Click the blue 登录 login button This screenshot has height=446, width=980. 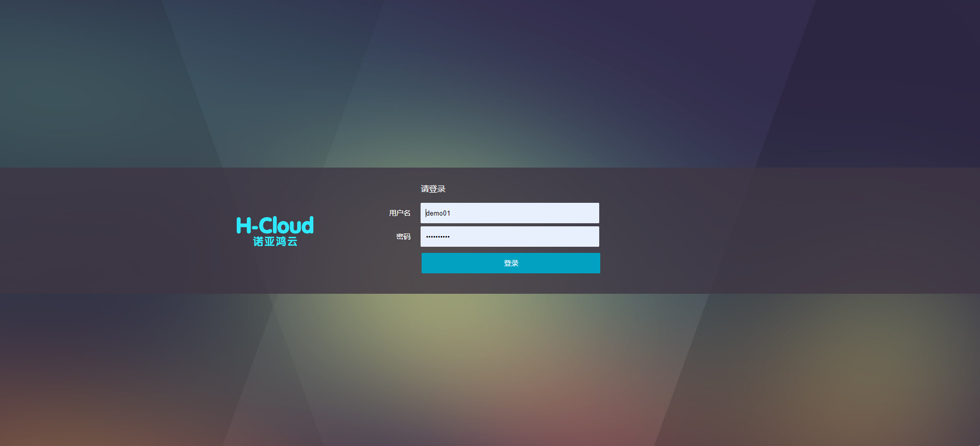510,263
